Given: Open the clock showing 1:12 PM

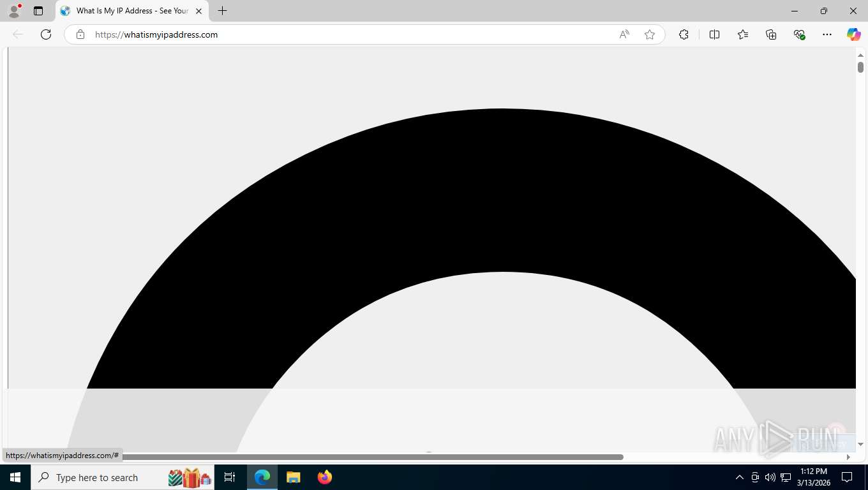Looking at the screenshot, I should click(813, 477).
